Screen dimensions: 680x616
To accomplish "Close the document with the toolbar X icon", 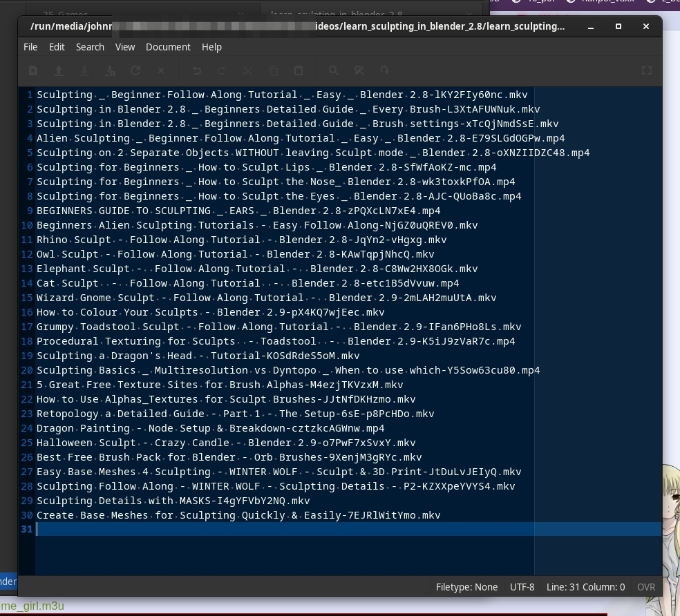I will pyautogui.click(x=161, y=70).
